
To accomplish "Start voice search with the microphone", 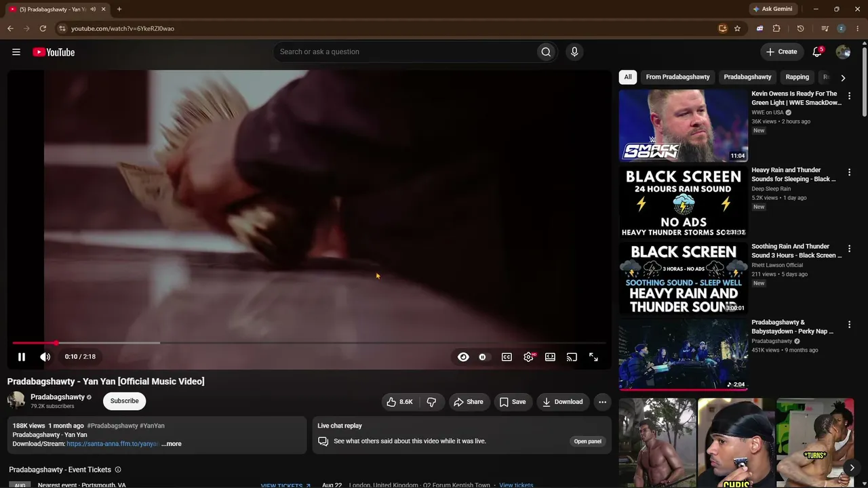I will click(x=574, y=52).
